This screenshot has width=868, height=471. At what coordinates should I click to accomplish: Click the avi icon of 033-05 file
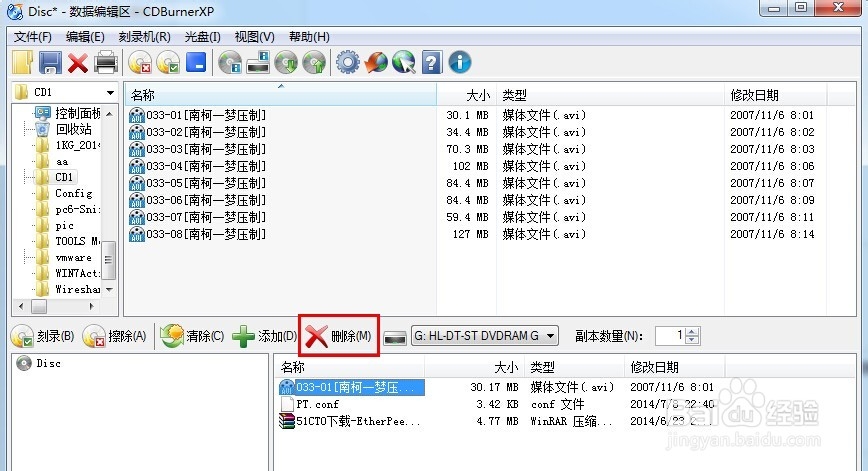pos(136,183)
